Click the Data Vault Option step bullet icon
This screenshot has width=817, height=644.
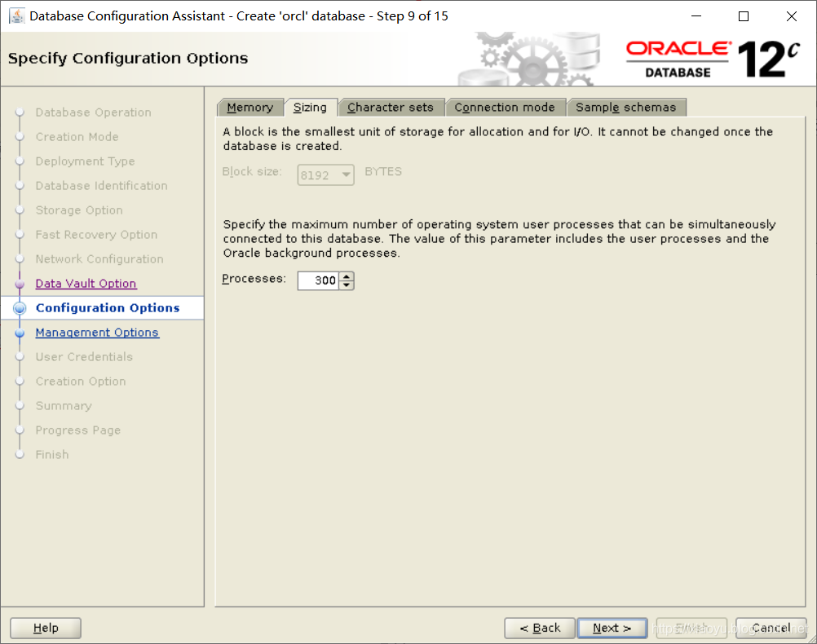coord(20,284)
